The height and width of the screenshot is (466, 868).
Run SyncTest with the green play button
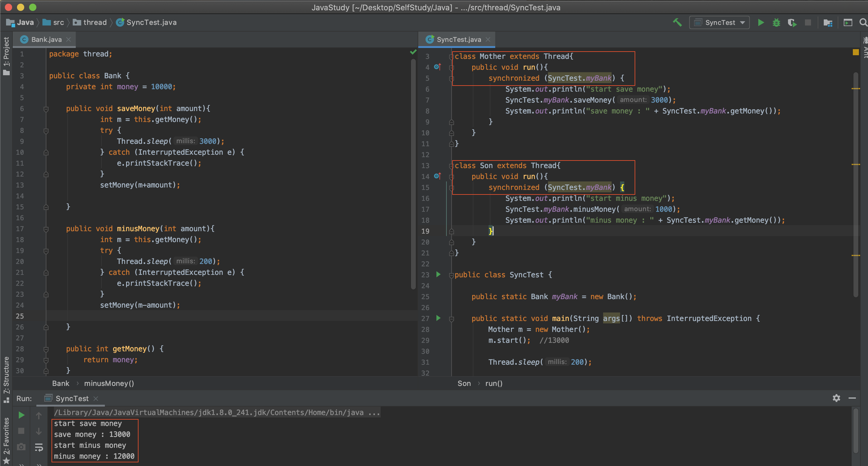pyautogui.click(x=760, y=22)
